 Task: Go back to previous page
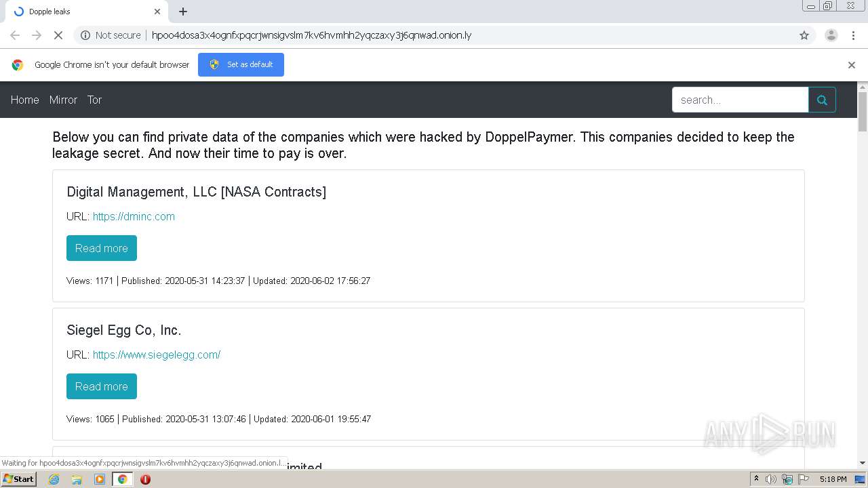tap(15, 35)
